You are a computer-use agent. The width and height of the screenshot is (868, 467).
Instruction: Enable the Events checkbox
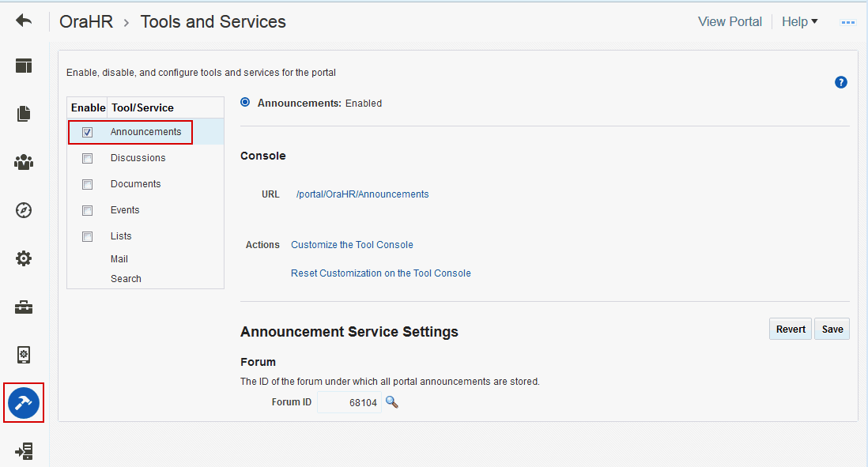click(88, 210)
